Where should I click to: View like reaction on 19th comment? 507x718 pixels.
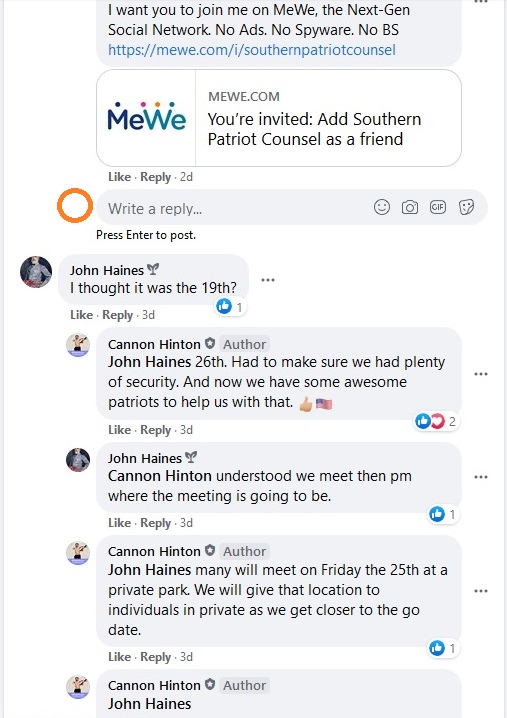click(x=231, y=306)
